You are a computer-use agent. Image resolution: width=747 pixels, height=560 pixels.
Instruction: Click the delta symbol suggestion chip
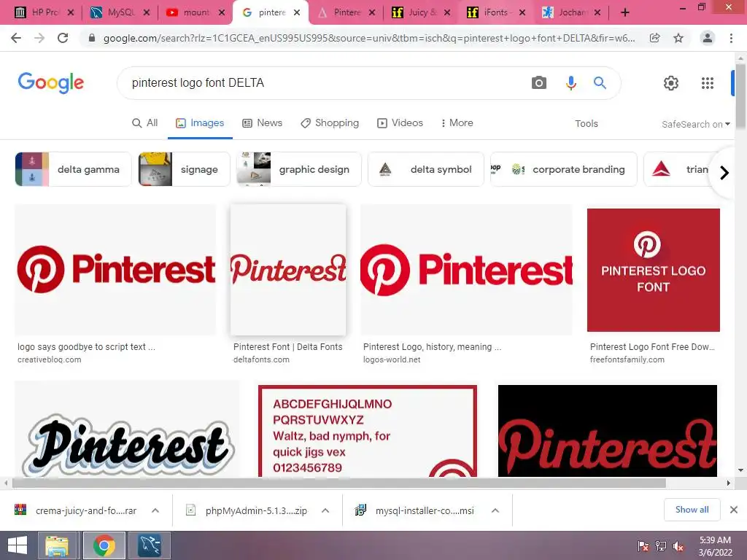[x=426, y=169]
